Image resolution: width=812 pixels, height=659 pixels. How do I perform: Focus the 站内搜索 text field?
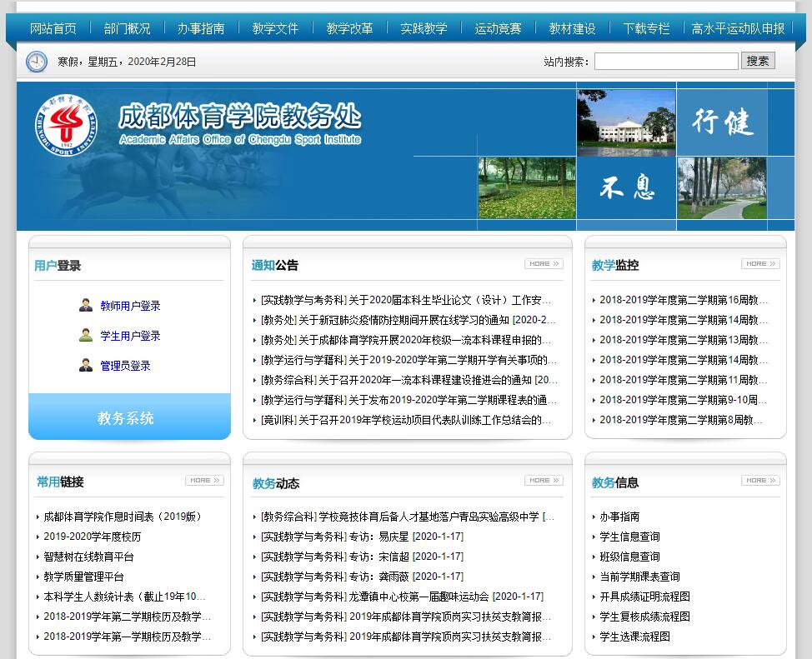(x=665, y=62)
